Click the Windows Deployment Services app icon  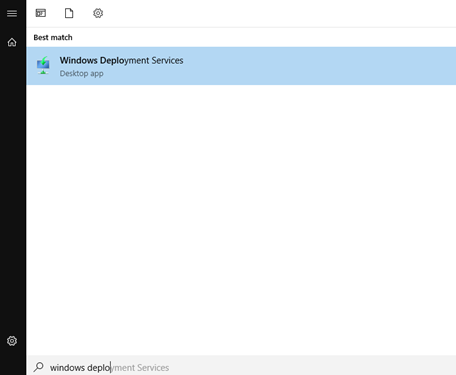(x=43, y=65)
